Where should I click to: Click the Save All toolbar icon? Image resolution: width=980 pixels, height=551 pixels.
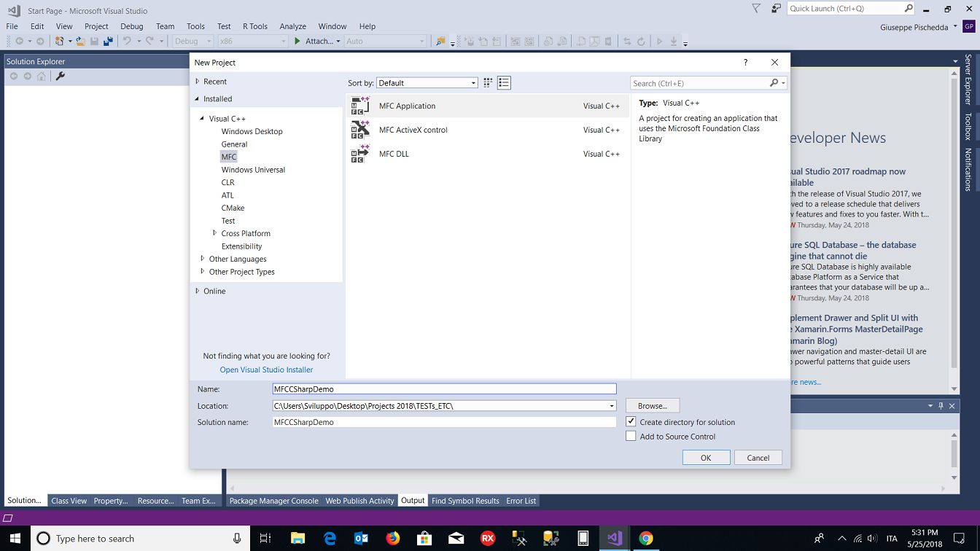pos(108,42)
